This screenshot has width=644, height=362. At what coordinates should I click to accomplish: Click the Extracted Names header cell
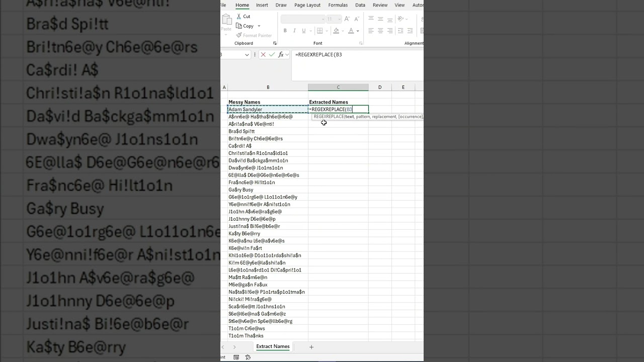point(338,102)
